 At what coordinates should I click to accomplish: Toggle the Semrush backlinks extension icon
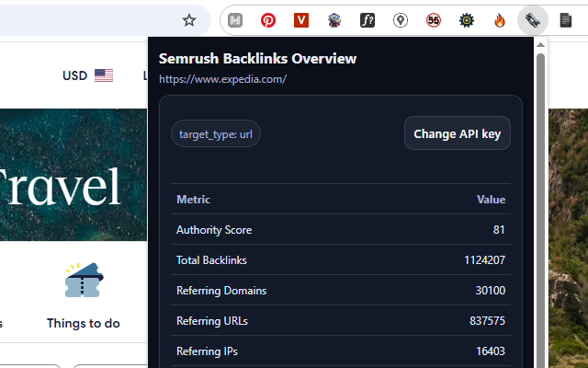point(533,20)
